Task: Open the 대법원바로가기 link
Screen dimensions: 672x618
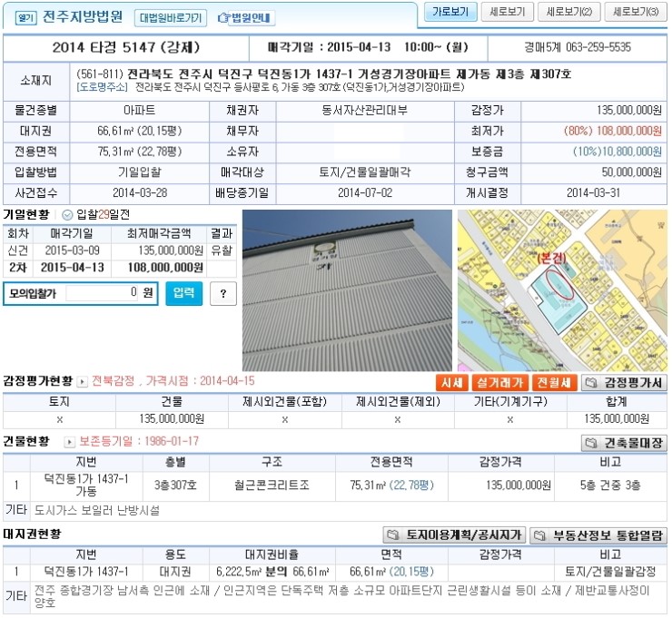Action: tap(171, 18)
